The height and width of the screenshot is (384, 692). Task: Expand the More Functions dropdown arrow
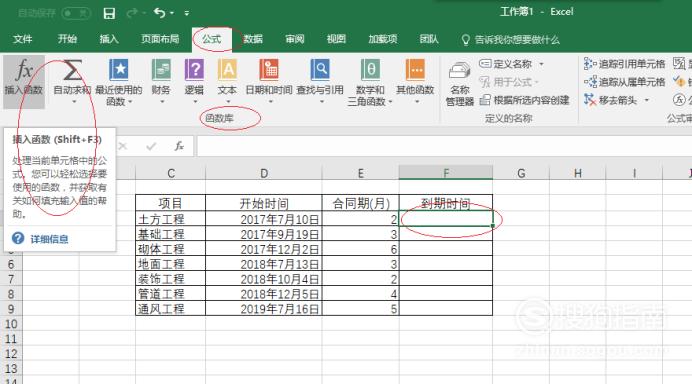coord(417,102)
